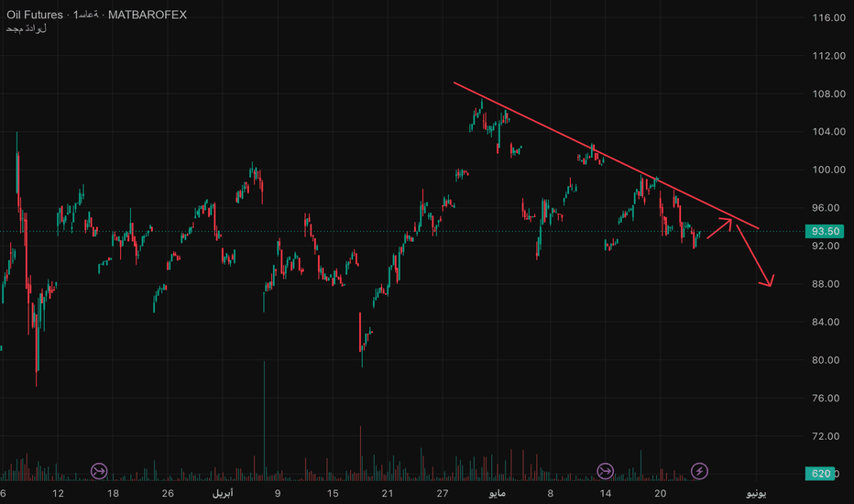Open the purple arrow event icon above date 14
The image size is (854, 504).
tap(605, 471)
